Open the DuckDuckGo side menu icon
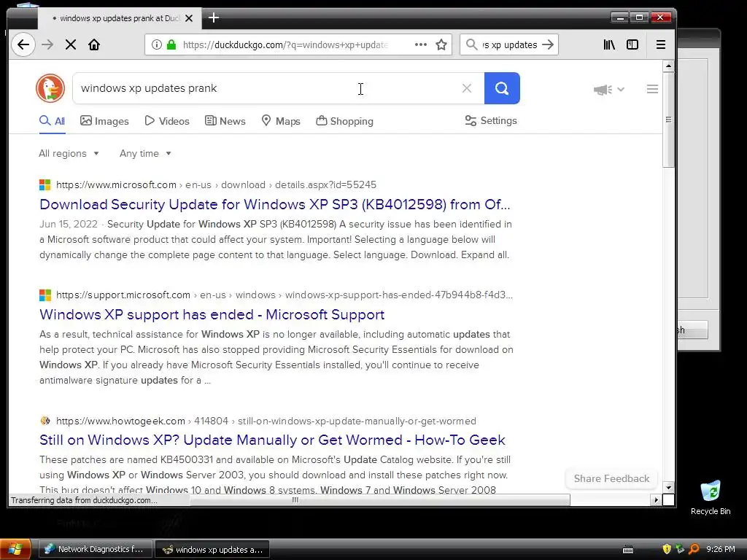The width and height of the screenshot is (747, 560). pos(652,89)
